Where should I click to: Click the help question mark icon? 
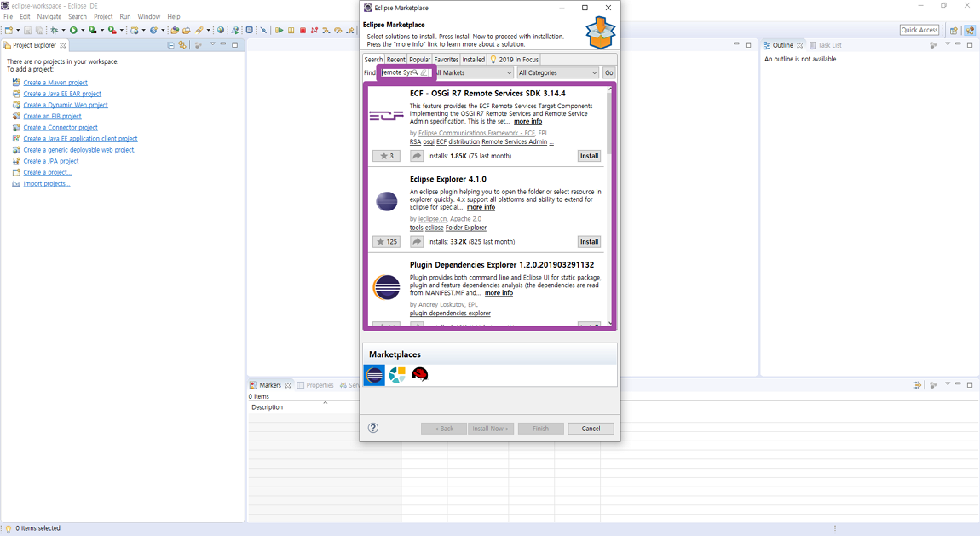373,428
